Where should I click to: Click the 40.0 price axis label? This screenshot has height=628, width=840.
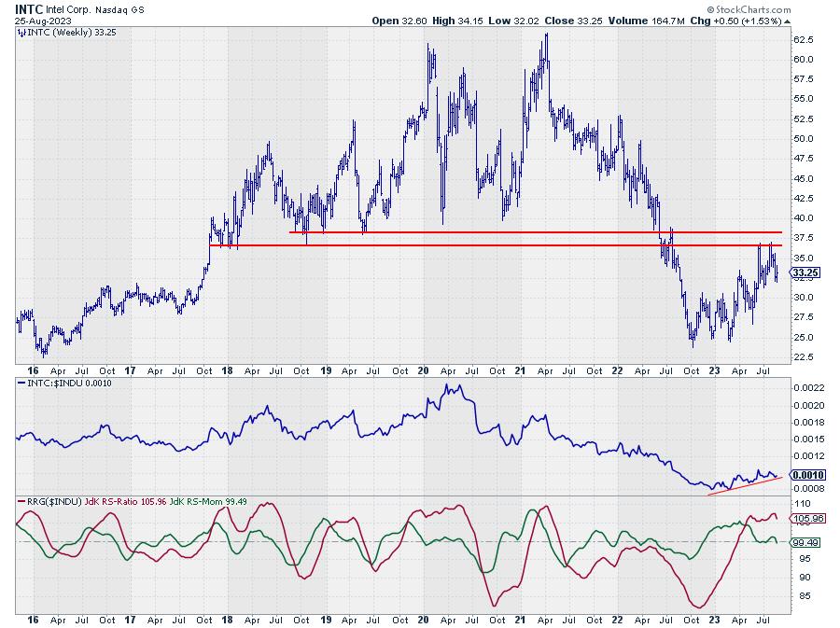tap(803, 218)
